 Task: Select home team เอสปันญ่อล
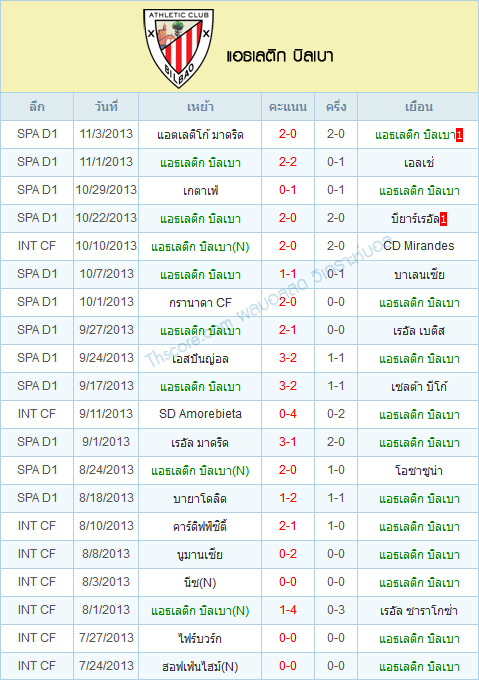[200, 359]
